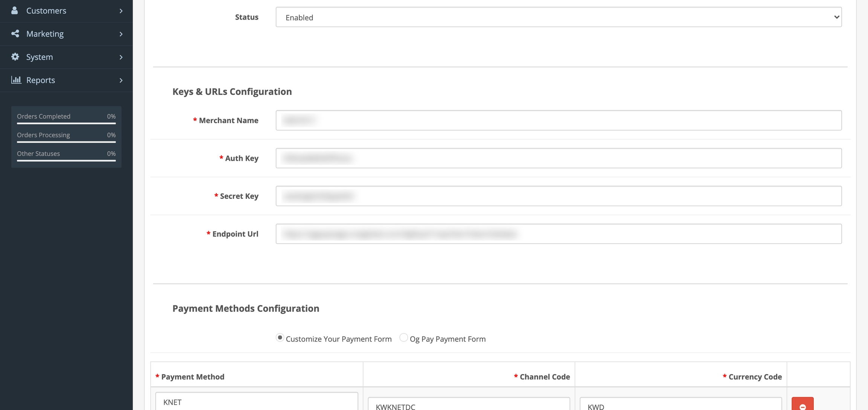Open the Status dropdown
The width and height of the screenshot is (868, 410).
(558, 17)
